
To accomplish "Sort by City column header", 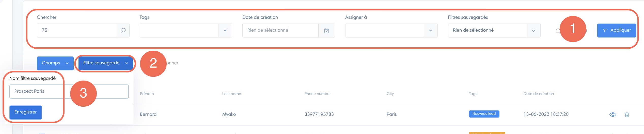I will point(390,94).
